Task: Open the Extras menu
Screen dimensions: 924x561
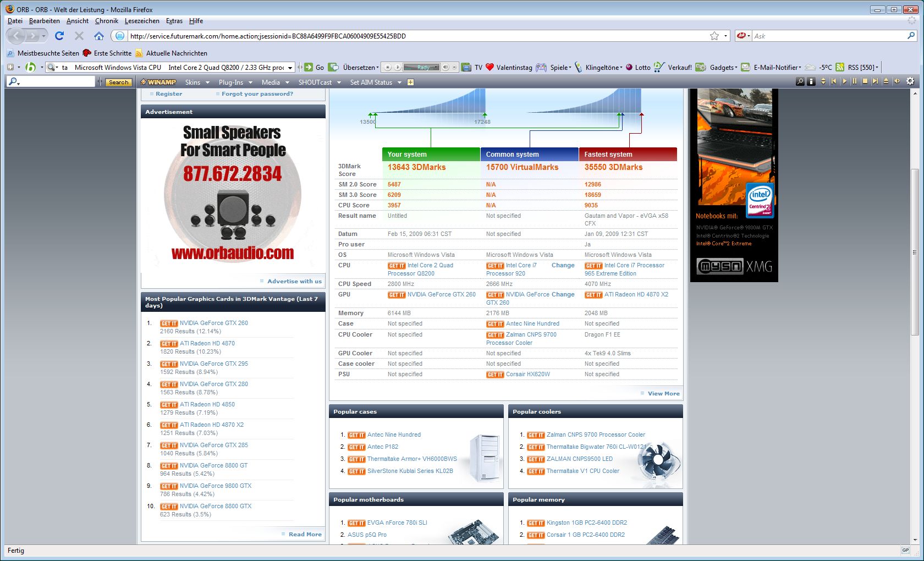Action: pyautogui.click(x=174, y=21)
